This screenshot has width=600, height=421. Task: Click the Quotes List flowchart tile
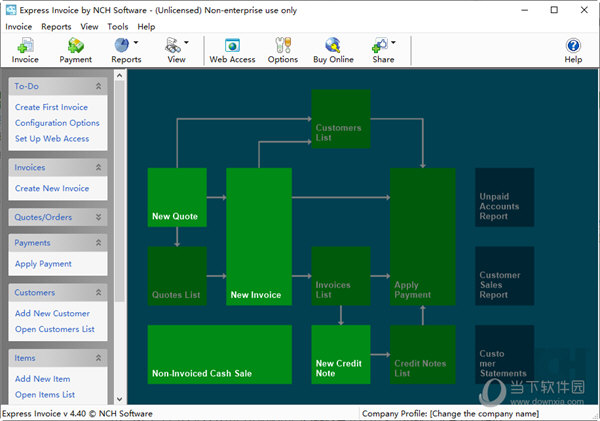177,276
